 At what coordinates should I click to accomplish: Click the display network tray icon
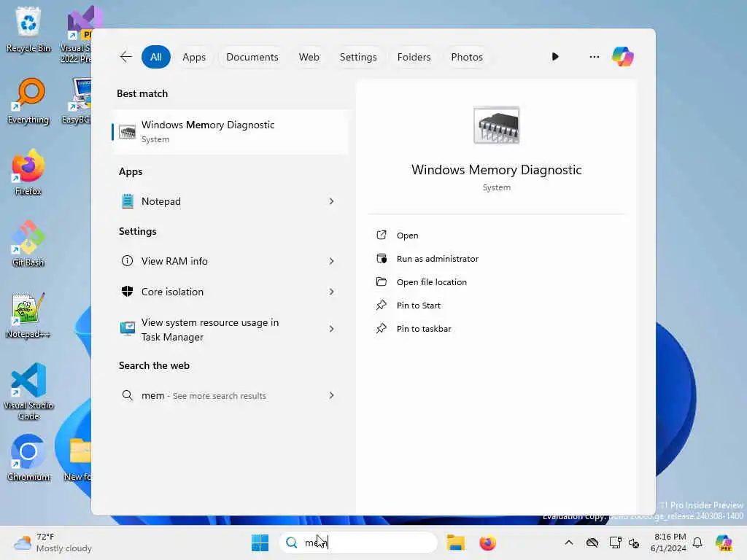point(615,542)
